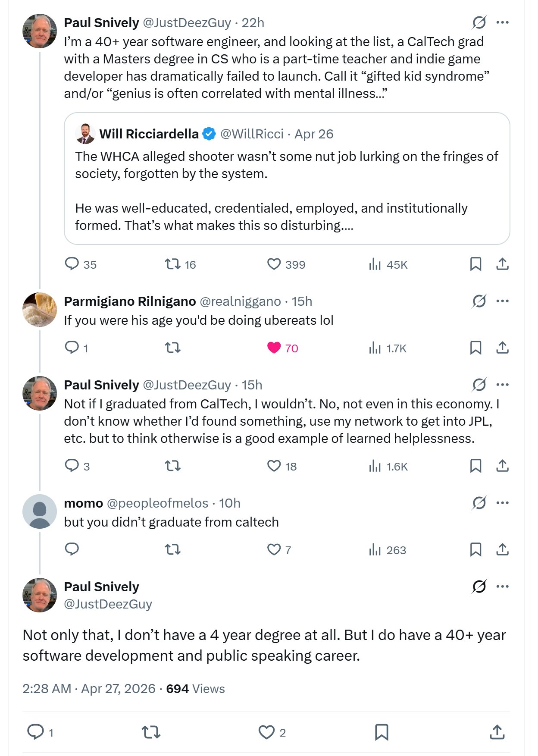Like the main tweet with 2 likes
This screenshot has width=538, height=756.
(x=266, y=732)
